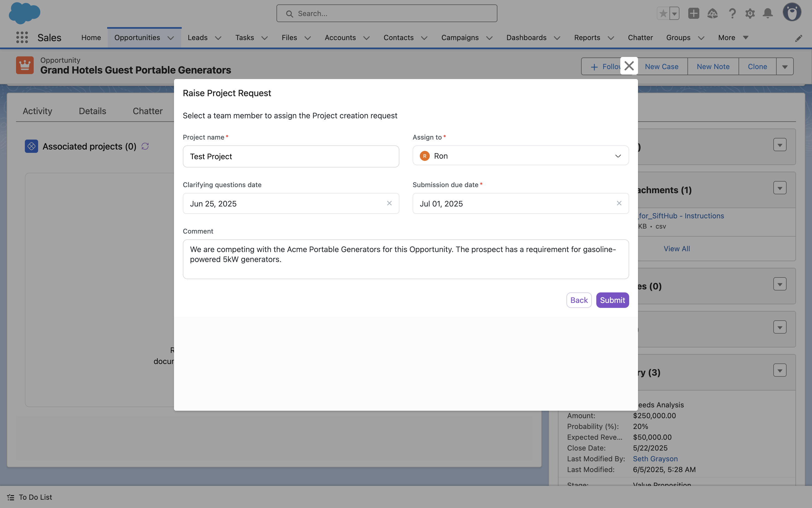Switch to the Details tab
Screen dimensions: 812x508
pos(92,111)
